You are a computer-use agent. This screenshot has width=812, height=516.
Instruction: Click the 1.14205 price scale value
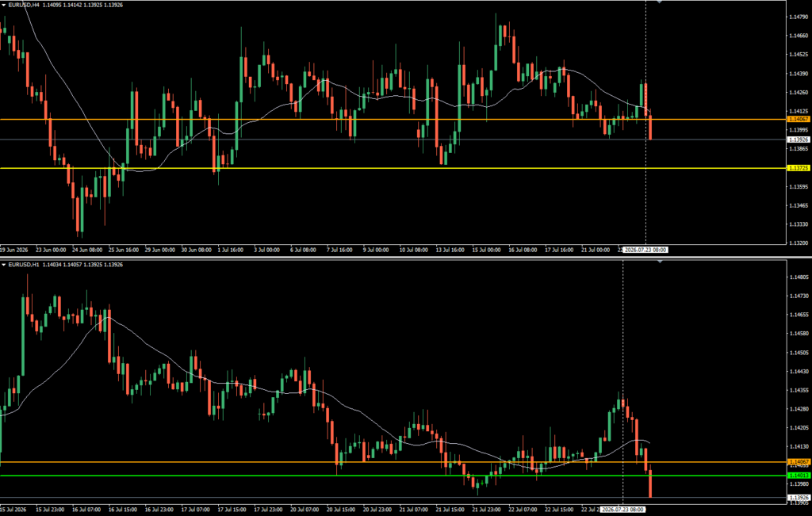click(798, 428)
